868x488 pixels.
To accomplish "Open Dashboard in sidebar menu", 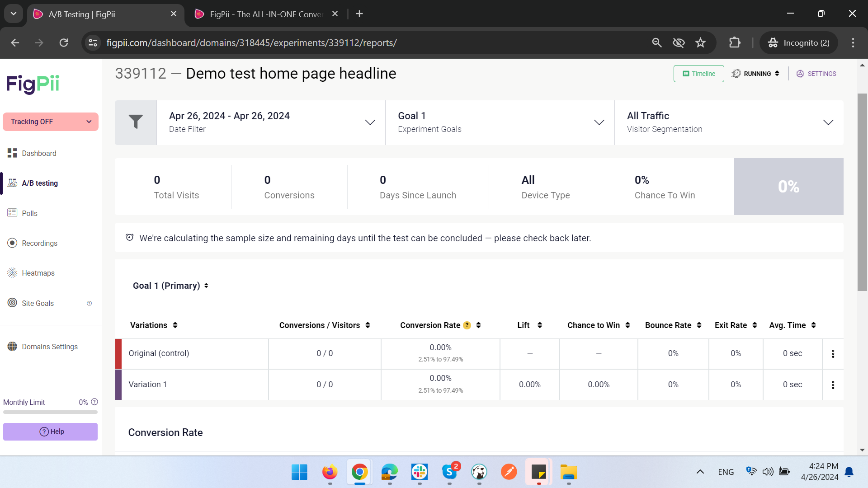I will (x=39, y=153).
